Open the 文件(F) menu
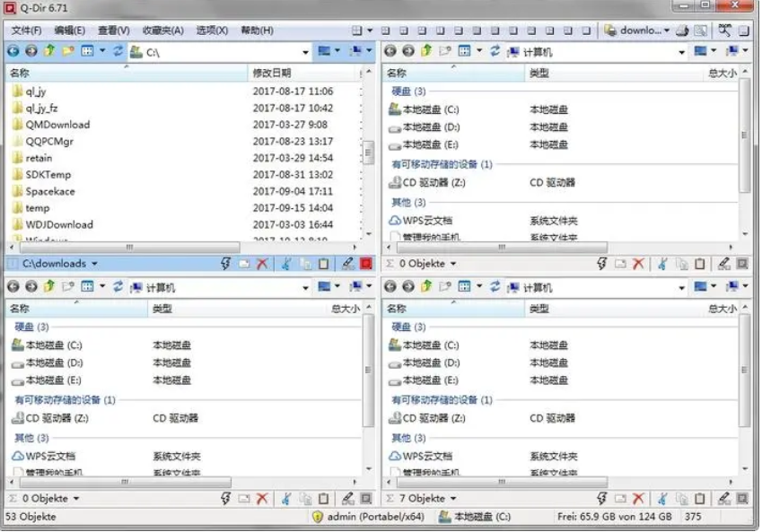Image resolution: width=762 pixels, height=532 pixels. (x=26, y=31)
